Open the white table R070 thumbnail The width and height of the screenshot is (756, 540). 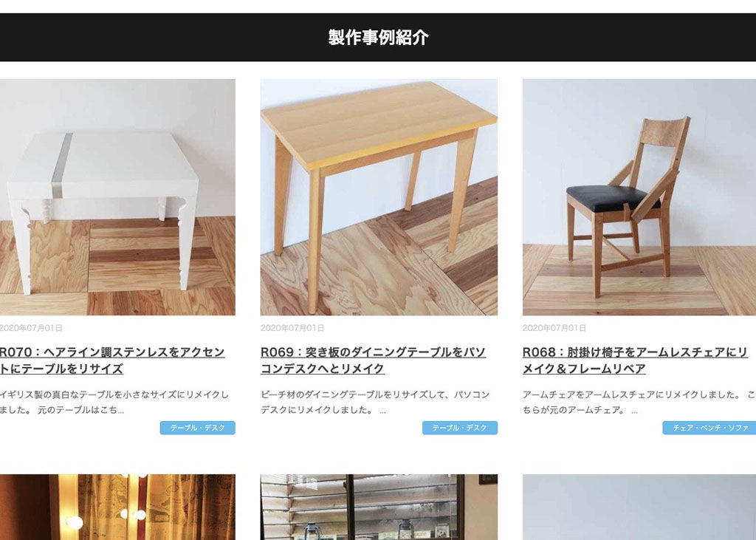point(117,197)
